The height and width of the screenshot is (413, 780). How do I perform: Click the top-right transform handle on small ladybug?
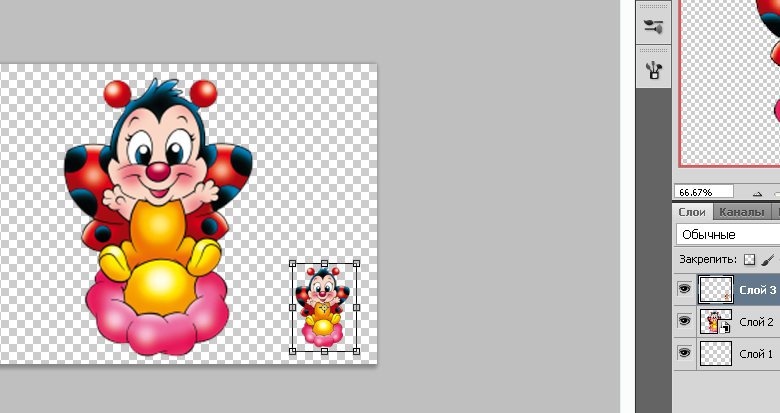click(356, 264)
